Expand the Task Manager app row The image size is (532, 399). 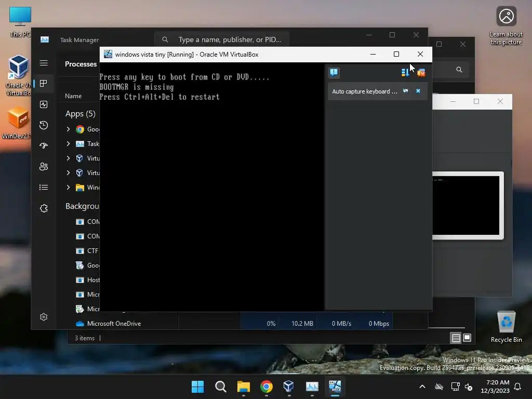(x=68, y=144)
